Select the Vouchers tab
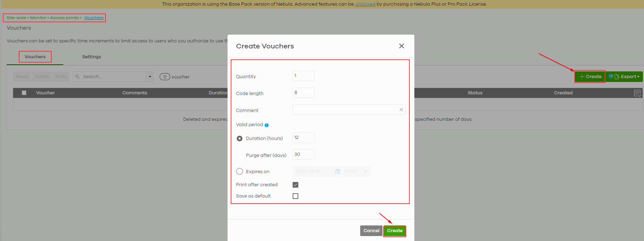The image size is (644, 241). (x=35, y=57)
